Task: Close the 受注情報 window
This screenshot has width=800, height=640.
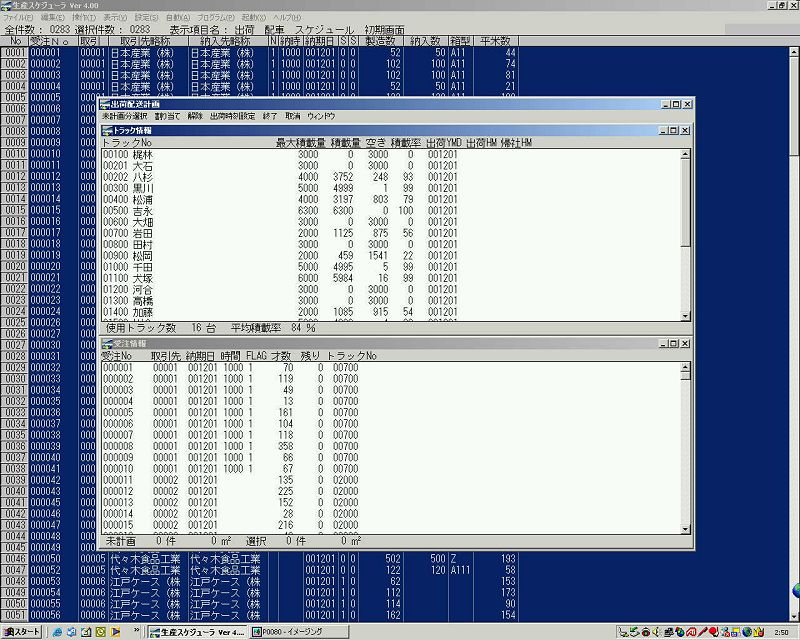Action: pyautogui.click(x=685, y=344)
